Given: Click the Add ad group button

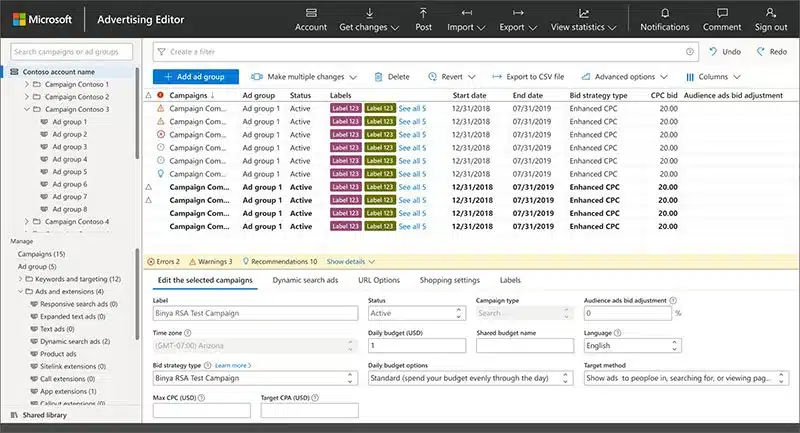Looking at the screenshot, I should click(x=195, y=76).
